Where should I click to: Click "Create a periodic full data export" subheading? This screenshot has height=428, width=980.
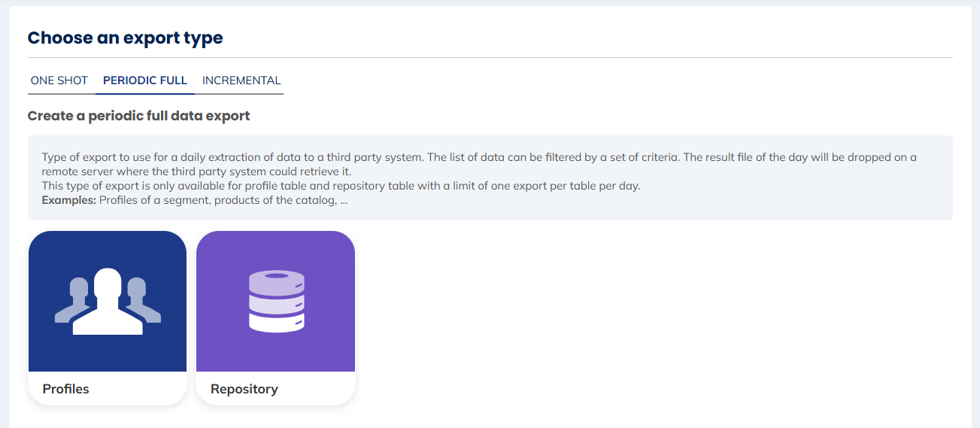click(139, 116)
